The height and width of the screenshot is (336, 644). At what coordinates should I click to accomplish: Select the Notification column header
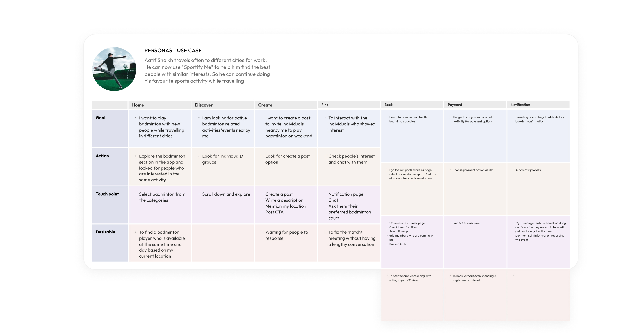pyautogui.click(x=520, y=105)
